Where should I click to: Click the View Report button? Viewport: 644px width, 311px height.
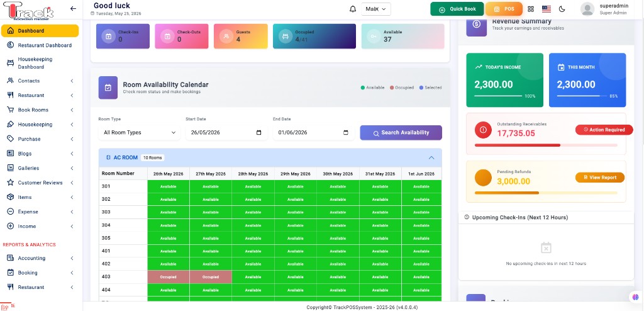[x=599, y=178]
